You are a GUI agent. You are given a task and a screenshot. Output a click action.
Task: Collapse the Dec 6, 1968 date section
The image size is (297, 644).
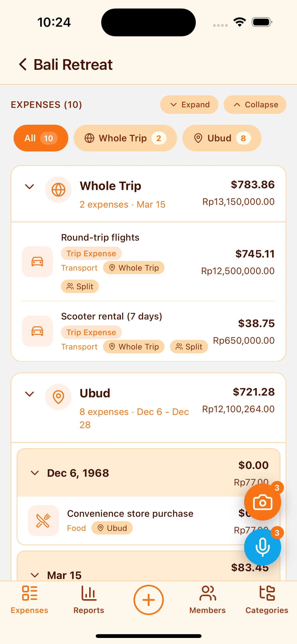(x=35, y=473)
